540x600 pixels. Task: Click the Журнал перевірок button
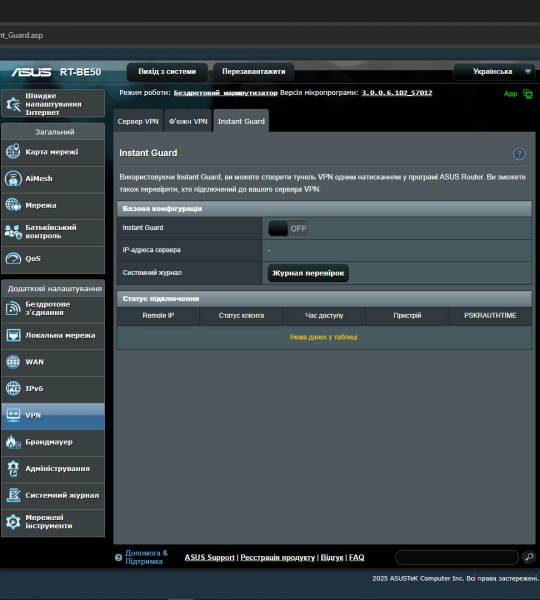tap(308, 273)
